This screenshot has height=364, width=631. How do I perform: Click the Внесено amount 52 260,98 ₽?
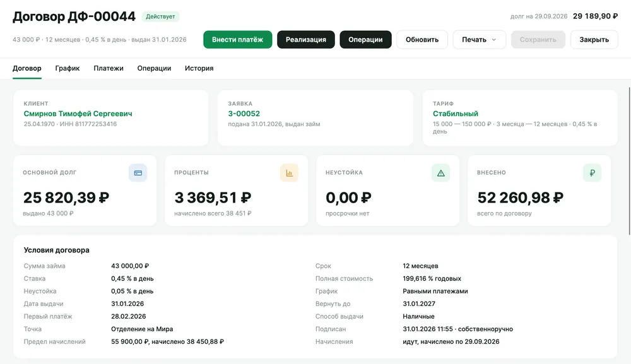click(521, 197)
